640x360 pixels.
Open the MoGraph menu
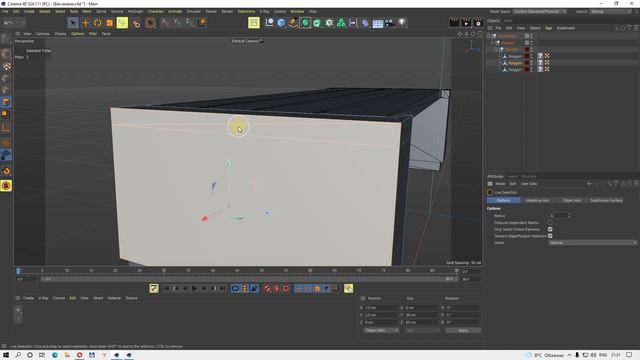point(135,11)
